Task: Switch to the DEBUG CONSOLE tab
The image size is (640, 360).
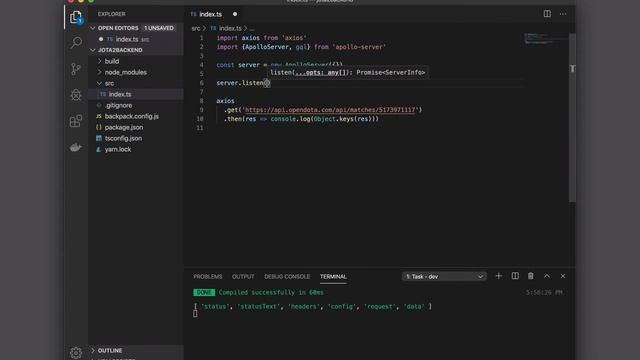Action: tap(287, 277)
